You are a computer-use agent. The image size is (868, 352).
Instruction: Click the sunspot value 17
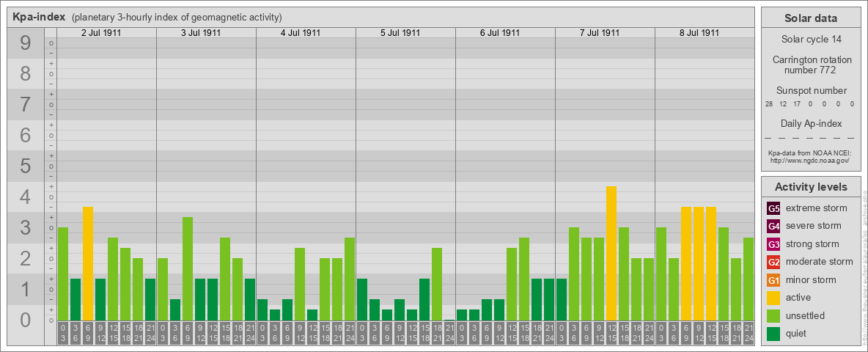click(797, 104)
